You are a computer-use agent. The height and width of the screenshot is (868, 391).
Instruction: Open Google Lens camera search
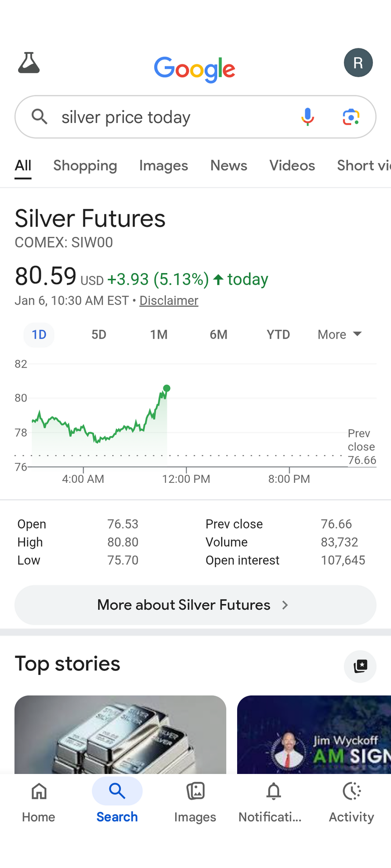click(x=351, y=117)
